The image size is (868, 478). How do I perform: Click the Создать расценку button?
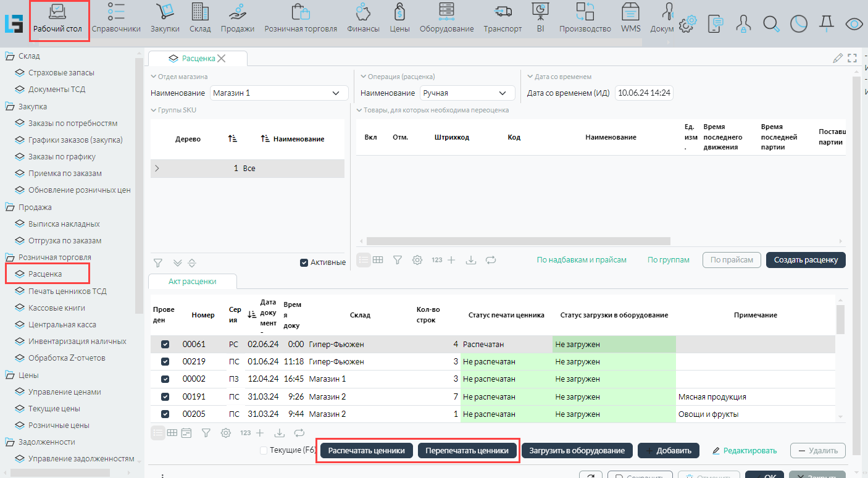pos(805,260)
